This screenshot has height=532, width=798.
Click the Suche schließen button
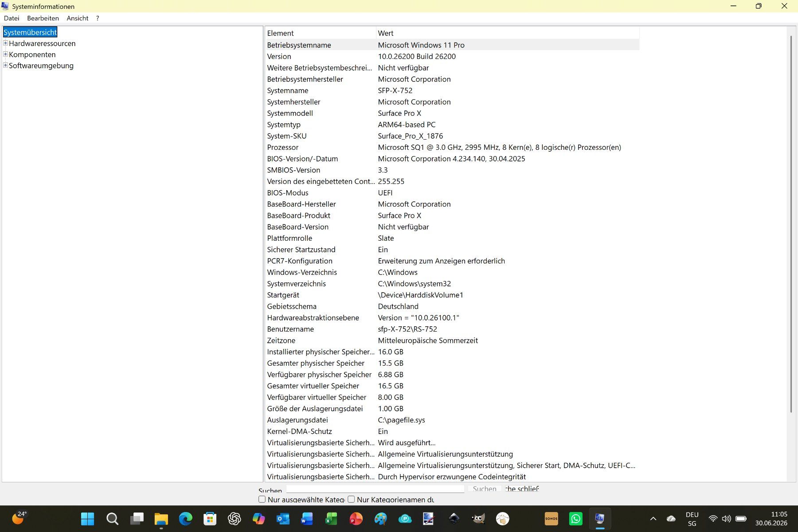(x=522, y=489)
